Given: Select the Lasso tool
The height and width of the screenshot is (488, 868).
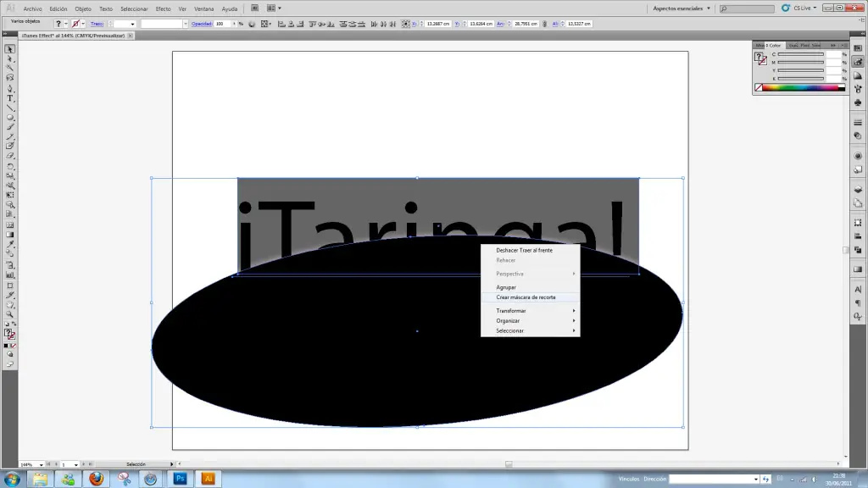Looking at the screenshot, I should pos(10,77).
